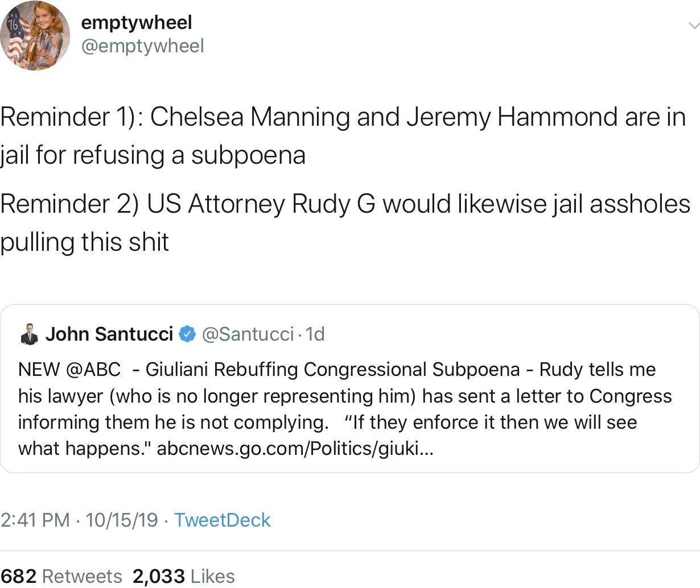Open the emptywheel display name profile link
This screenshot has width=700, height=588.
coord(137,23)
